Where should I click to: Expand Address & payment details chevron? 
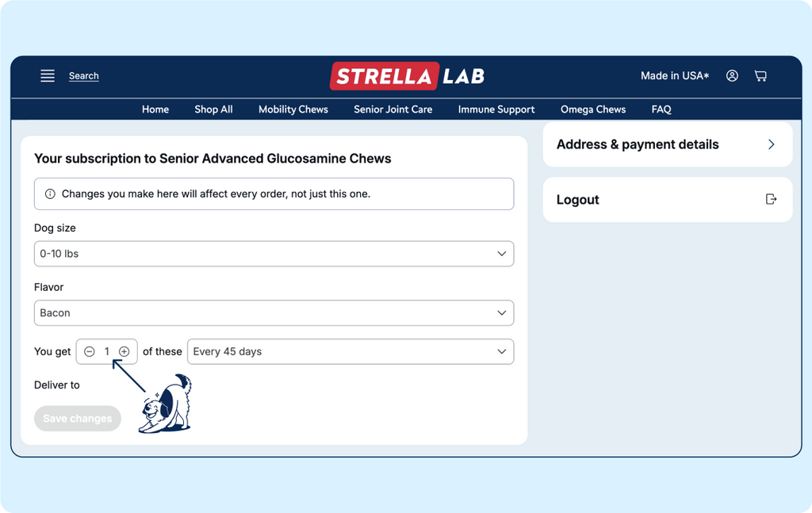tap(771, 144)
